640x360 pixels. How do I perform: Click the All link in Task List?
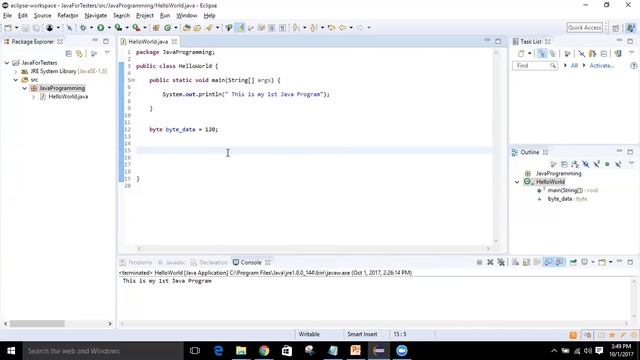tap(574, 66)
